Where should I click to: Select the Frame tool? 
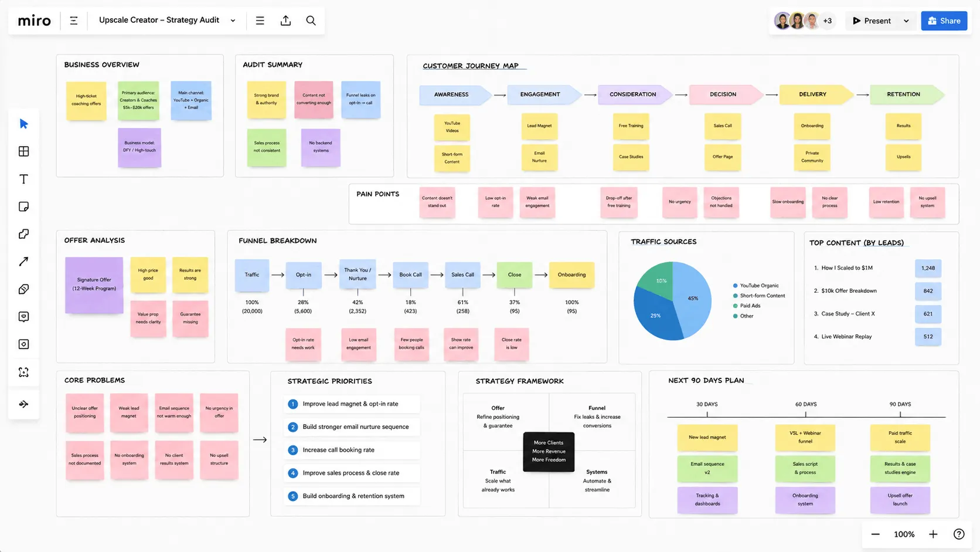23,344
